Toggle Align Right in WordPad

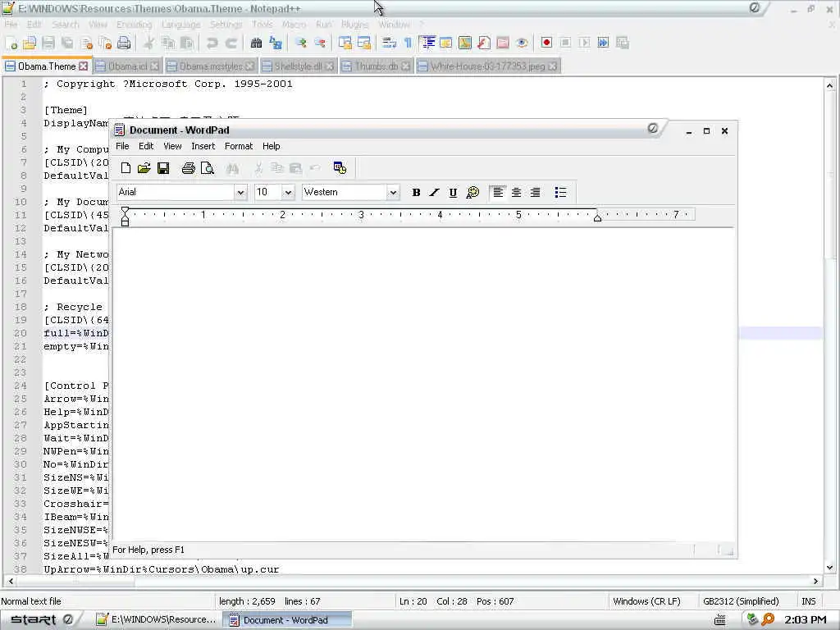click(535, 192)
